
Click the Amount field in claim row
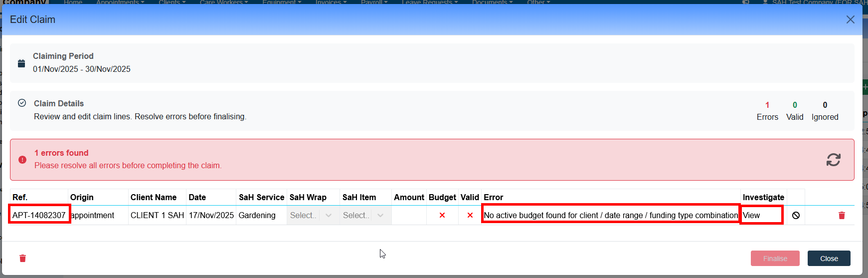coord(409,215)
